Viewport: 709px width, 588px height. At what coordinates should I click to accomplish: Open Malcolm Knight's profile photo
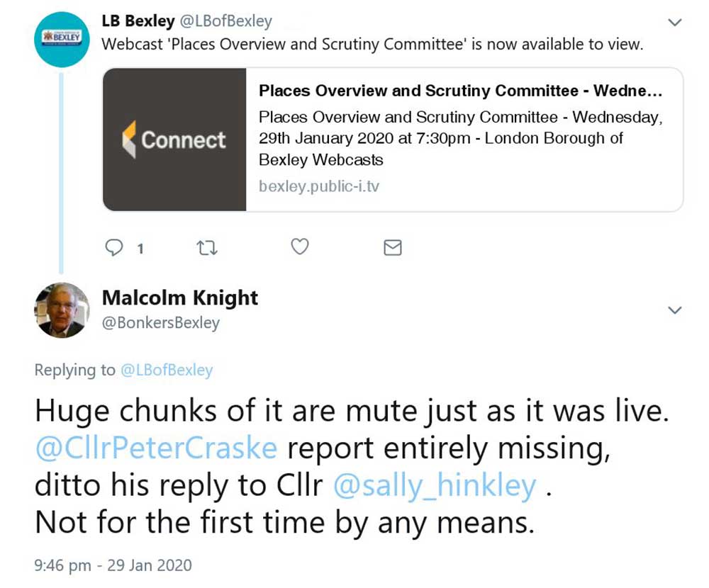click(62, 310)
